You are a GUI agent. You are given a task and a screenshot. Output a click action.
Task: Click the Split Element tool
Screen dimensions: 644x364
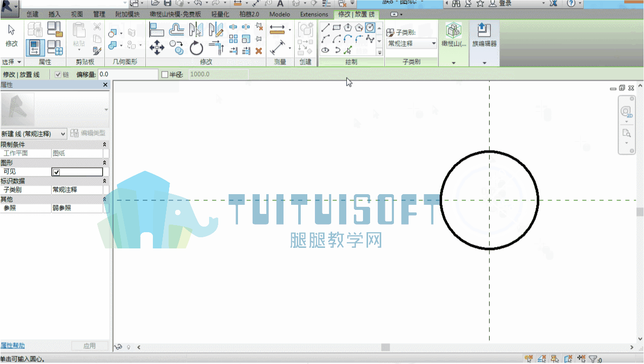pyautogui.click(x=233, y=27)
